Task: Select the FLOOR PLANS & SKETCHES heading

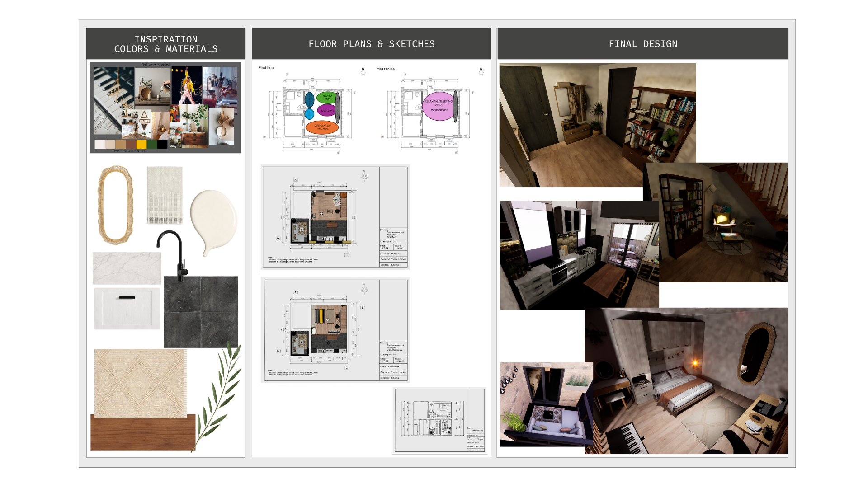Action: (x=372, y=44)
